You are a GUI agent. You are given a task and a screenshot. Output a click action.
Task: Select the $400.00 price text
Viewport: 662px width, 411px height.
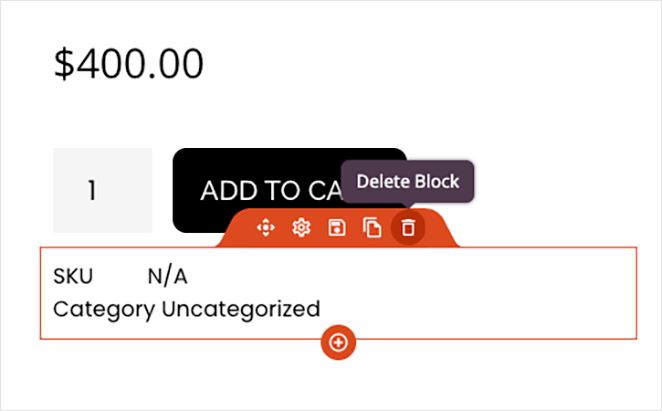(129, 64)
